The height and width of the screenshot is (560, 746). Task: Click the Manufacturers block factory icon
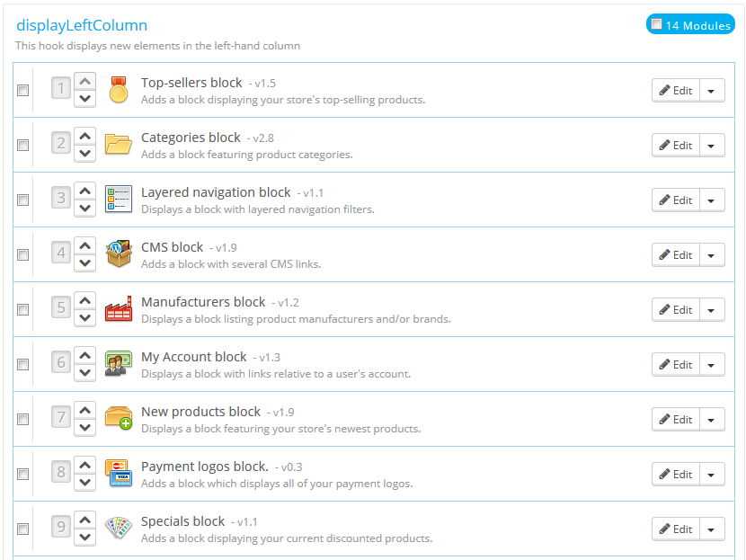click(x=118, y=309)
